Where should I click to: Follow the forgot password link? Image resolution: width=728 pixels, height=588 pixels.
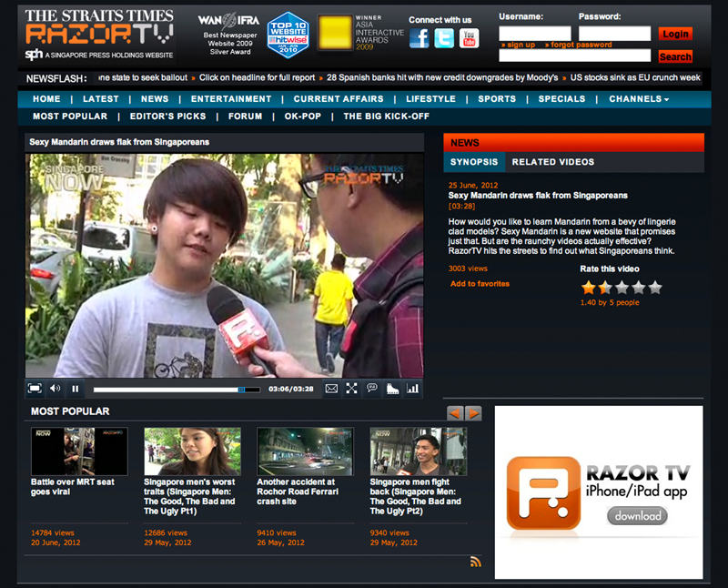coord(581,45)
